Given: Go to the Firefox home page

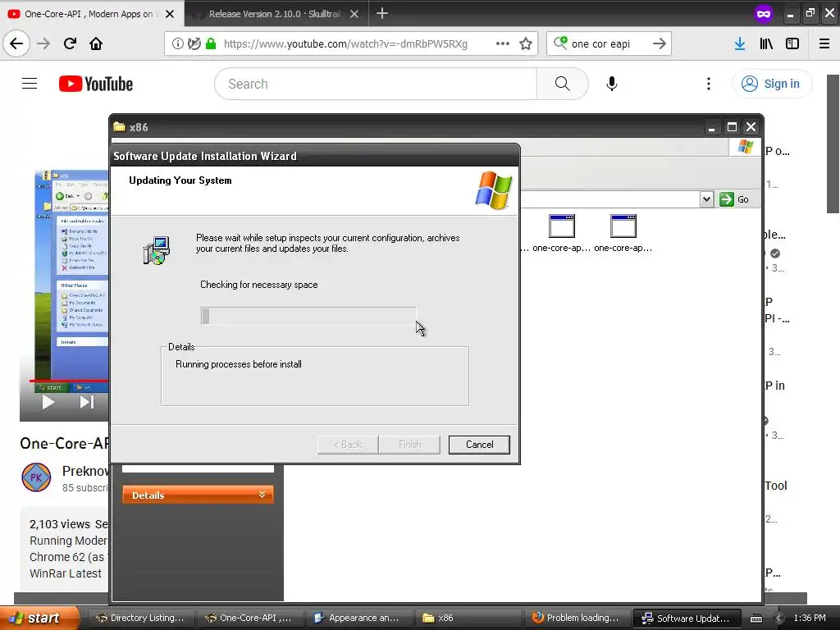Looking at the screenshot, I should (x=96, y=43).
